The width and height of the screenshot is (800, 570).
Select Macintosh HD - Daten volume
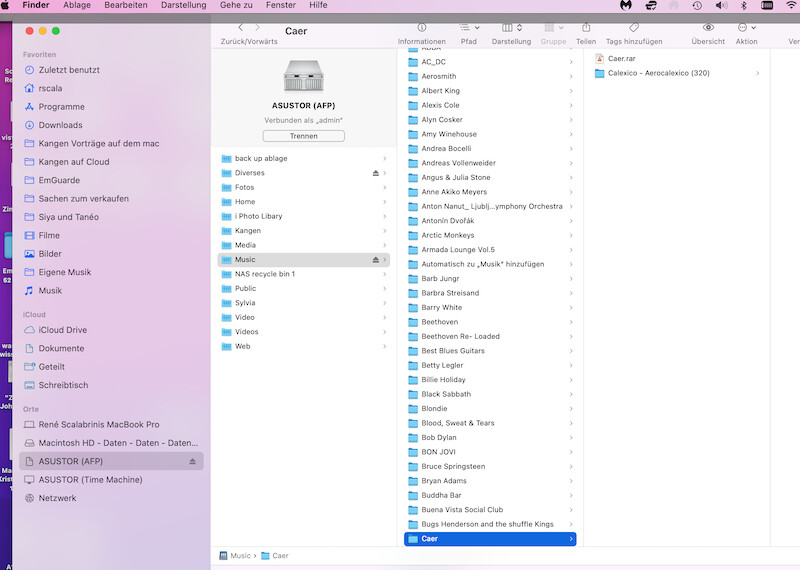point(118,443)
